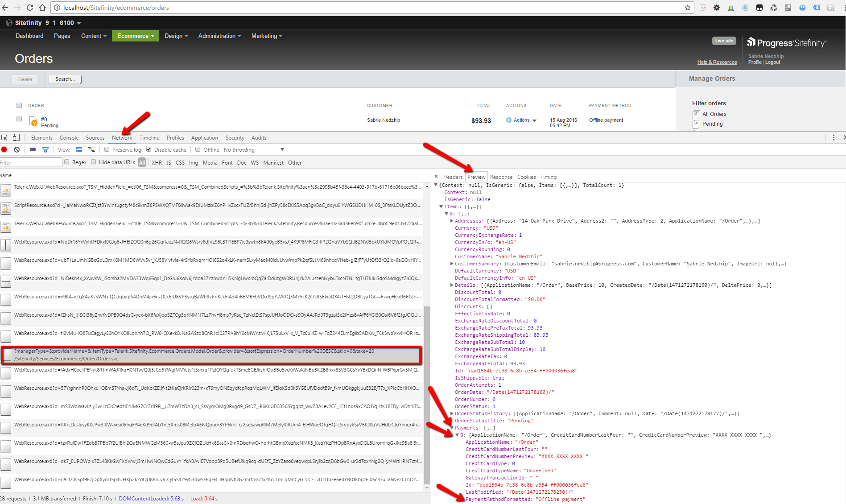
Task: Open Chrome's three-dot menu icon
Action: click(x=844, y=8)
